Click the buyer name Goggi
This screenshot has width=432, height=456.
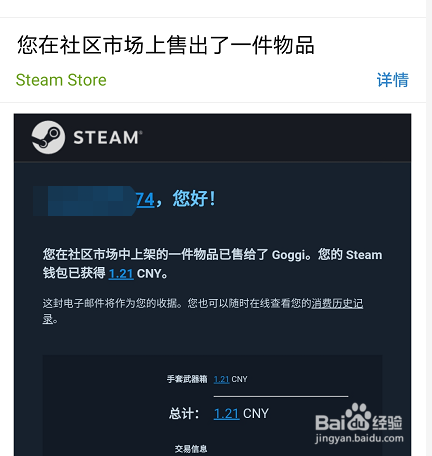289,255
